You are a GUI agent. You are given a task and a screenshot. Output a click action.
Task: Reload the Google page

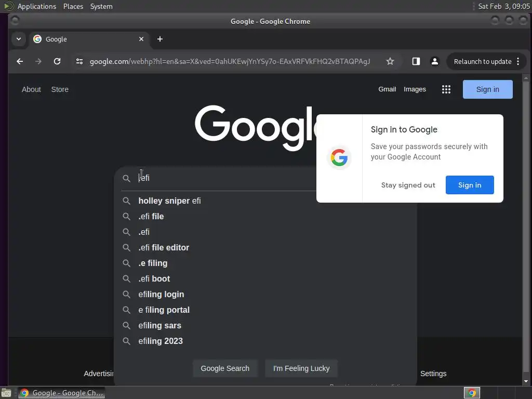57,61
